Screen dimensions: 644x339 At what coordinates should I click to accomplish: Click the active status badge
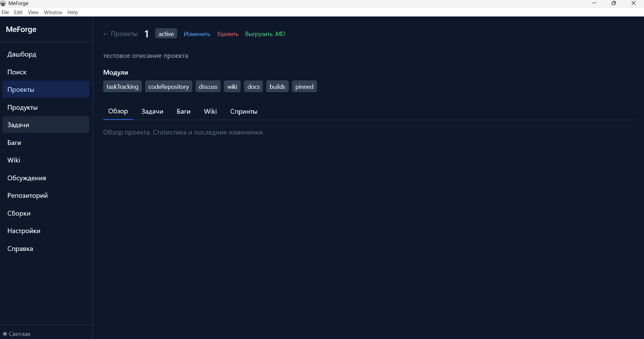tap(166, 34)
